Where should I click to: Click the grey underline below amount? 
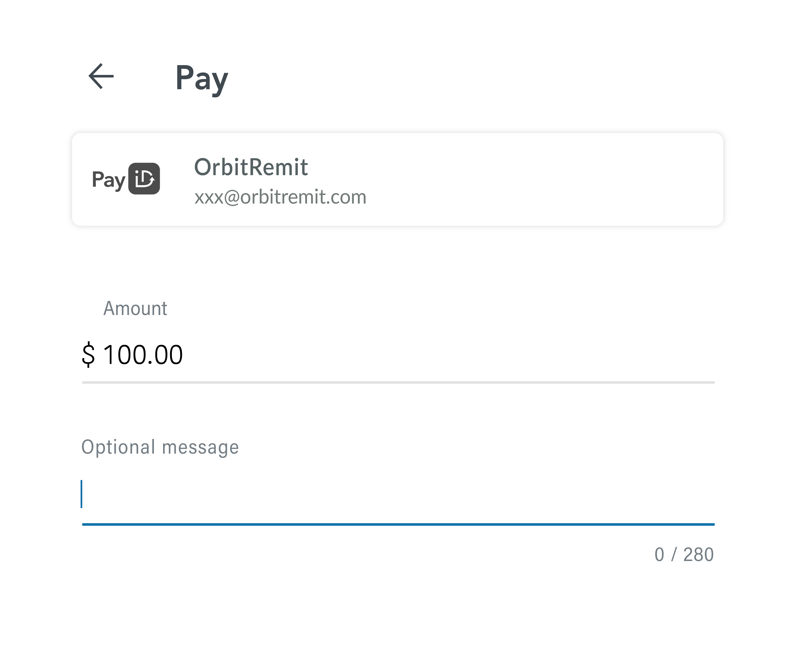click(x=398, y=382)
